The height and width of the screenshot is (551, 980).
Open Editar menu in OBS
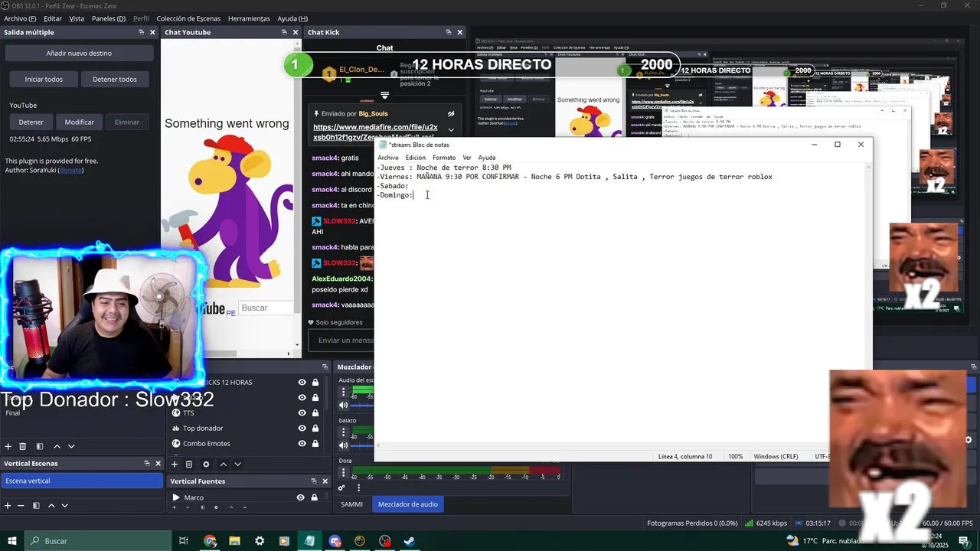tap(53, 18)
